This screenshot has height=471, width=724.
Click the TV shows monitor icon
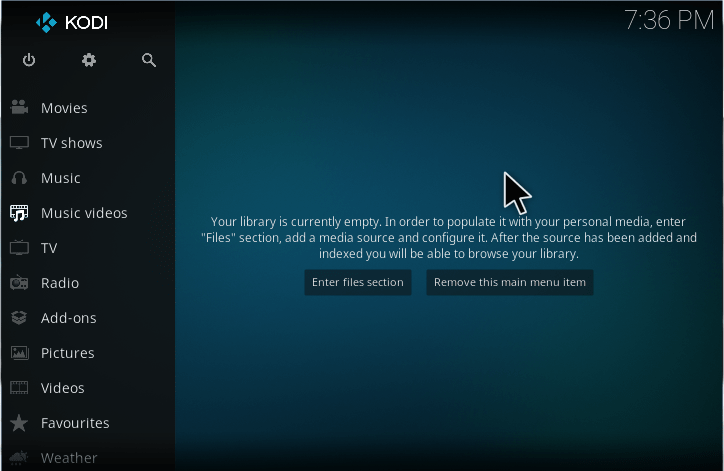coord(19,143)
